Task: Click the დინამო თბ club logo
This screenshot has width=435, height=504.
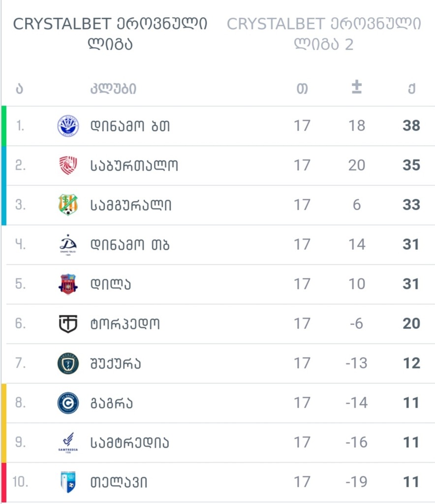Action: click(68, 245)
